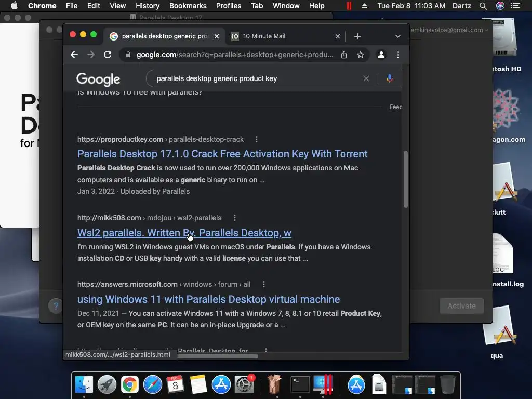Image resolution: width=532 pixels, height=399 pixels.
Task: Open the help question mark in Parallels window
Action: pos(56,305)
